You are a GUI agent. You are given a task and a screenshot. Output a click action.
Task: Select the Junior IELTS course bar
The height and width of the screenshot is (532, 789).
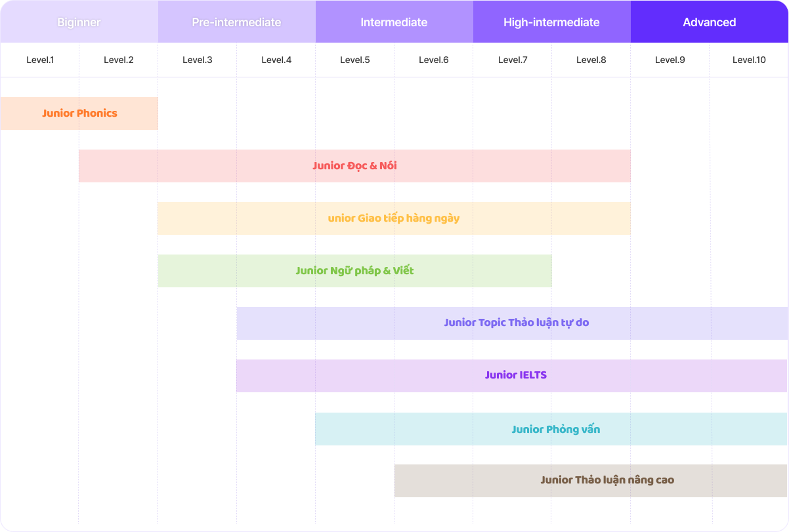(x=515, y=376)
